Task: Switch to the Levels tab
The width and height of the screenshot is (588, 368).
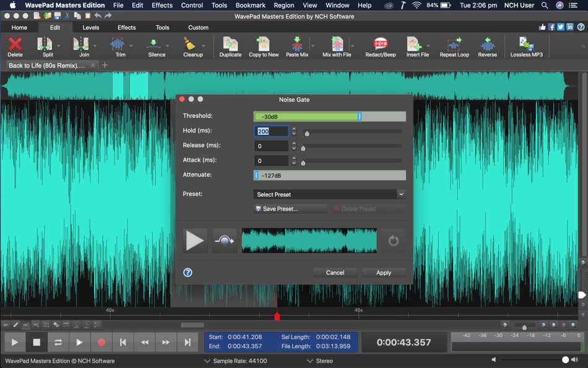Action: point(91,27)
